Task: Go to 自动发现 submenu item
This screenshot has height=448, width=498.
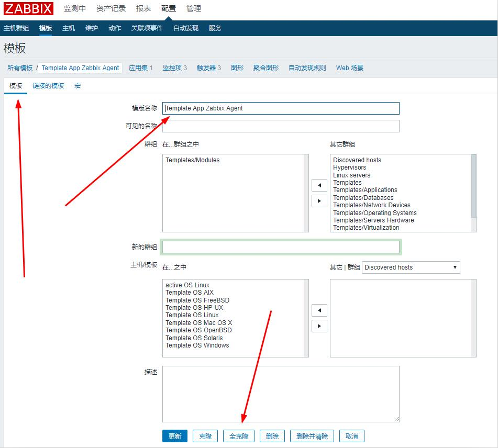Action: [186, 28]
